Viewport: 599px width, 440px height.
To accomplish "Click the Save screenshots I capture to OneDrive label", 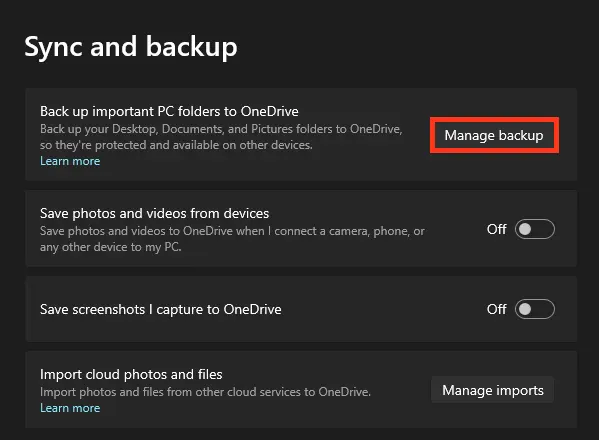I will coord(160,309).
